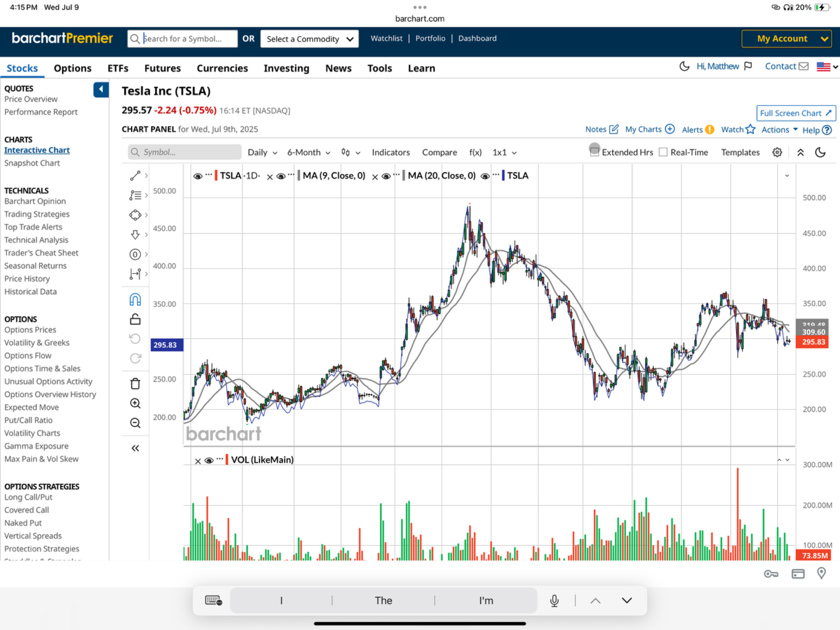
Task: Click red color bar of MA 9 indicator
Action: point(298,175)
